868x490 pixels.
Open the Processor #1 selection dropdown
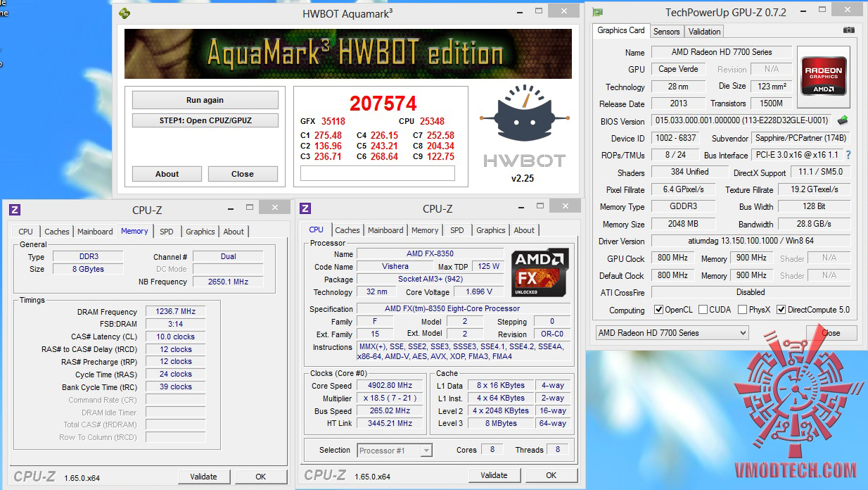[x=395, y=450]
